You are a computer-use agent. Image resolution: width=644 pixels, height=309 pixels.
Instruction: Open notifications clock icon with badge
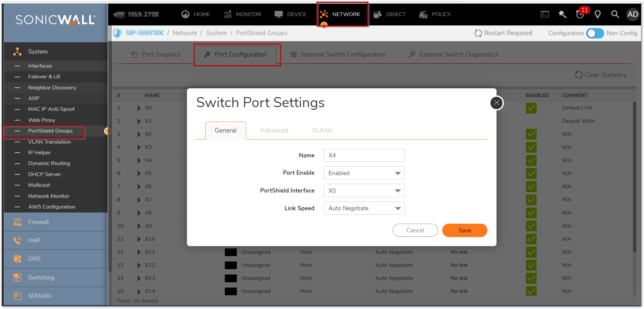(x=580, y=14)
